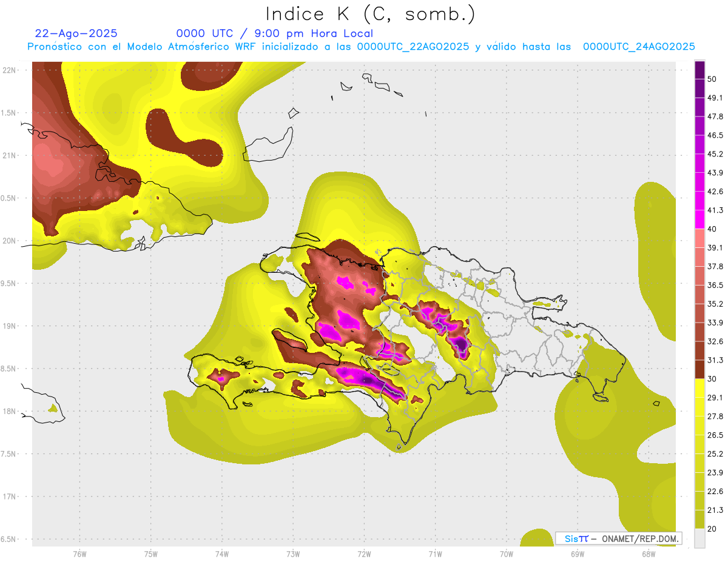Click the longitude label '74W'
This screenshot has height=562, width=728.
tap(222, 554)
